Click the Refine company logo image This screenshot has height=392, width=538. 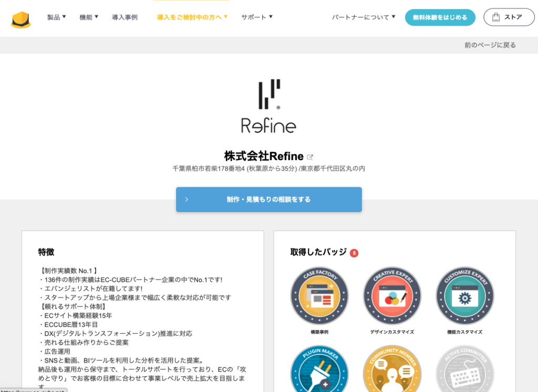(268, 106)
